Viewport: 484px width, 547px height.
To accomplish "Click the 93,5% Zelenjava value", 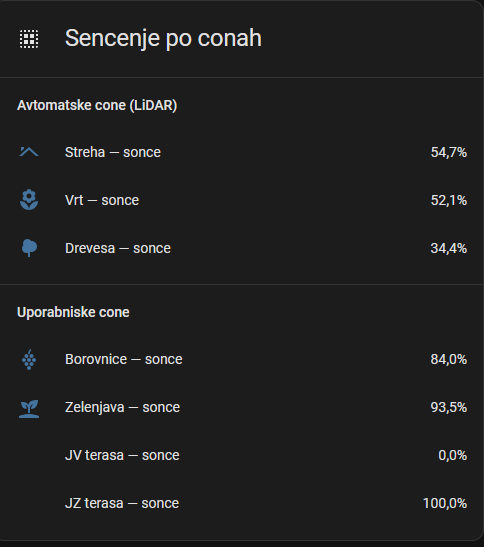I will point(448,408).
